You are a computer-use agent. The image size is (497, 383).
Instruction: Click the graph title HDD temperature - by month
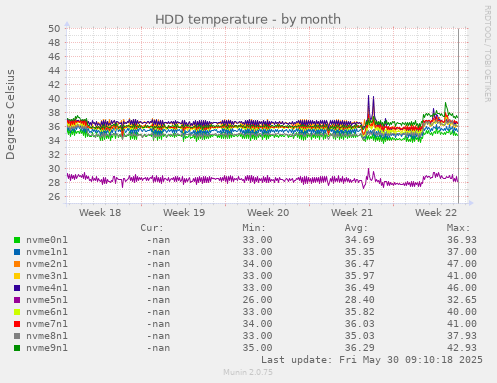point(248,20)
